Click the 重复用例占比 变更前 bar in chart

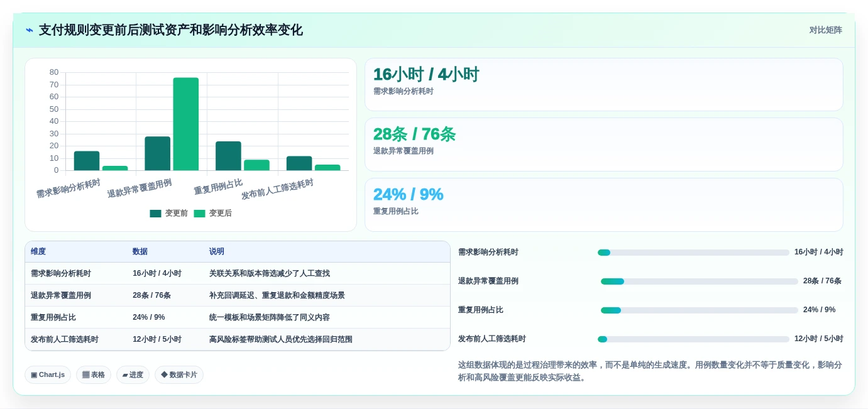click(228, 156)
